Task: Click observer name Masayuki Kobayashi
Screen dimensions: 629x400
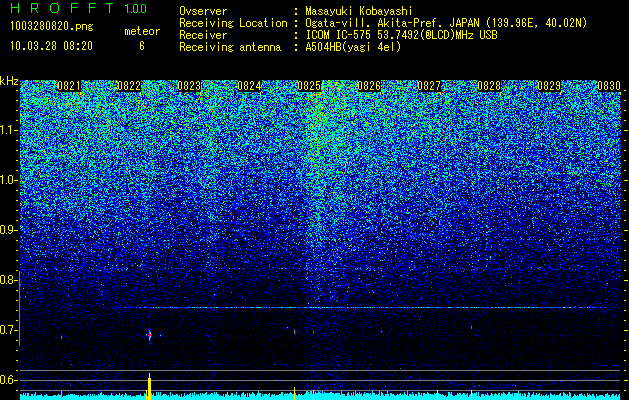Action: point(359,11)
